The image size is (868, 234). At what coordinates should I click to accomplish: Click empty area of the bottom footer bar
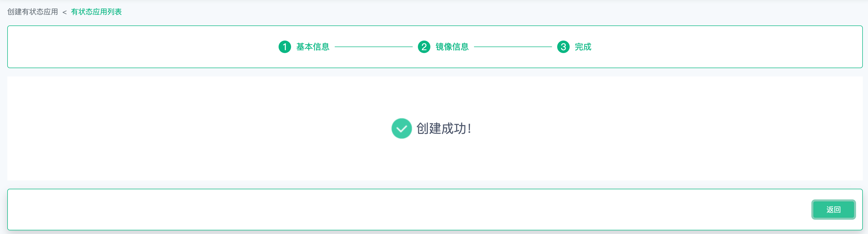click(404, 210)
